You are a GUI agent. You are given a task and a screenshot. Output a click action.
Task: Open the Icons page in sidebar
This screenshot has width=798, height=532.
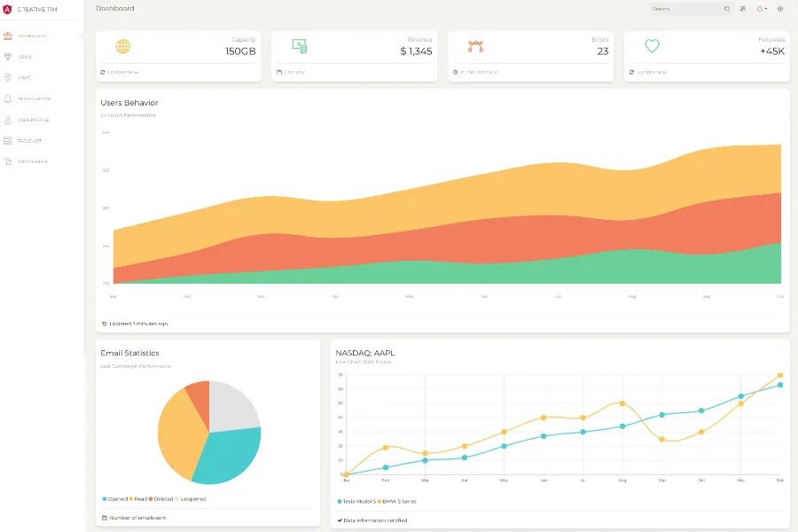[x=24, y=57]
